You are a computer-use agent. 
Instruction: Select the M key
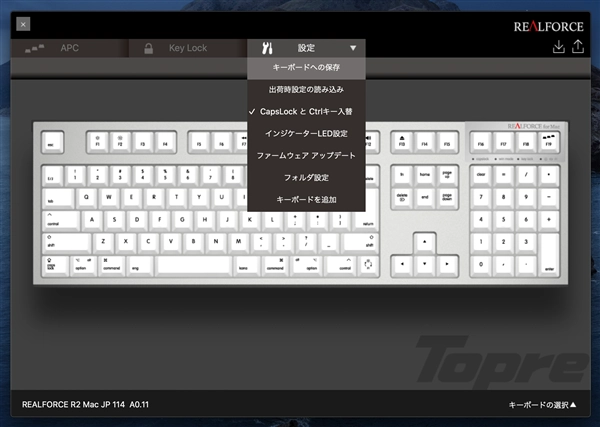238,243
